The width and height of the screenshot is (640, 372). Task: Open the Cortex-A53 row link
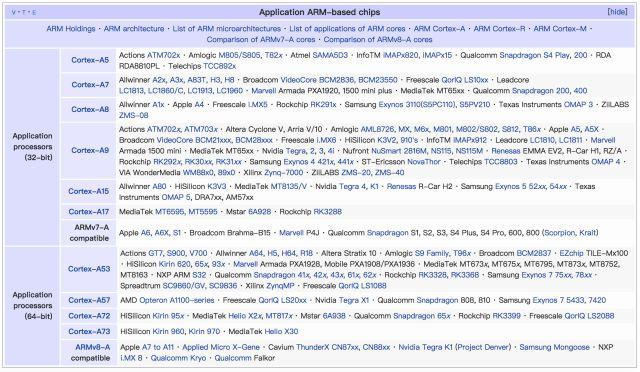(x=89, y=269)
